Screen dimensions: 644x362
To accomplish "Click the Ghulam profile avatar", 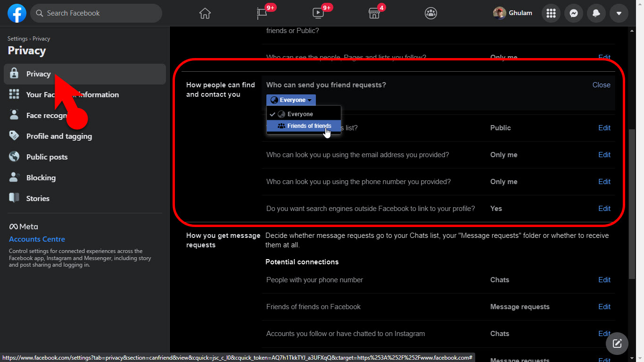I will point(500,13).
